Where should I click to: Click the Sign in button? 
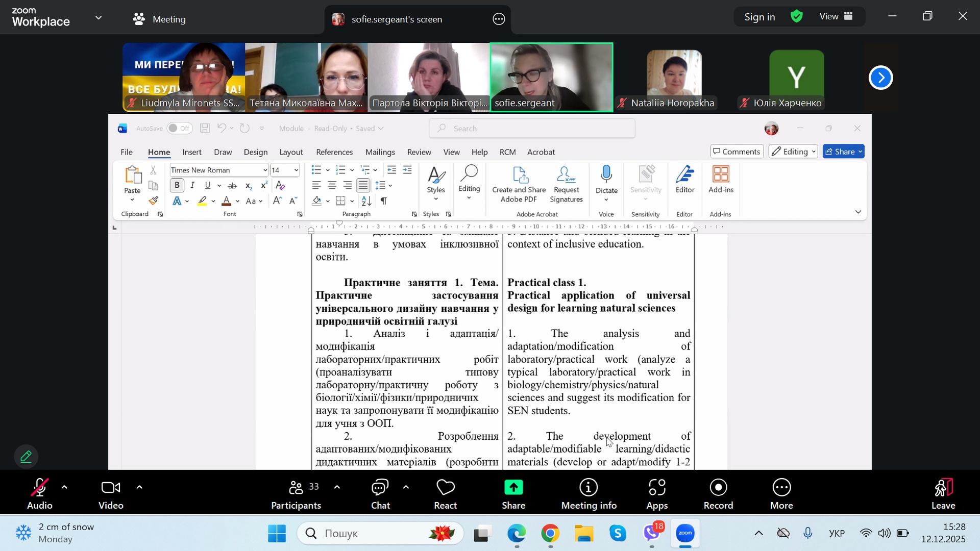click(x=759, y=17)
